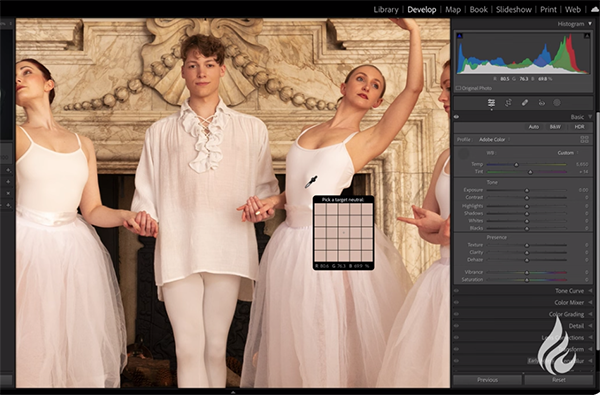Switch to the Develop module
The image size is (600, 395).
click(x=422, y=10)
